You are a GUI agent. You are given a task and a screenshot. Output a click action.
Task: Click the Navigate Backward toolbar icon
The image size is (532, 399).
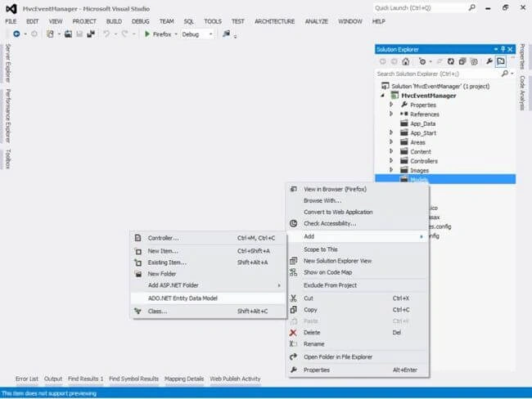(16, 34)
